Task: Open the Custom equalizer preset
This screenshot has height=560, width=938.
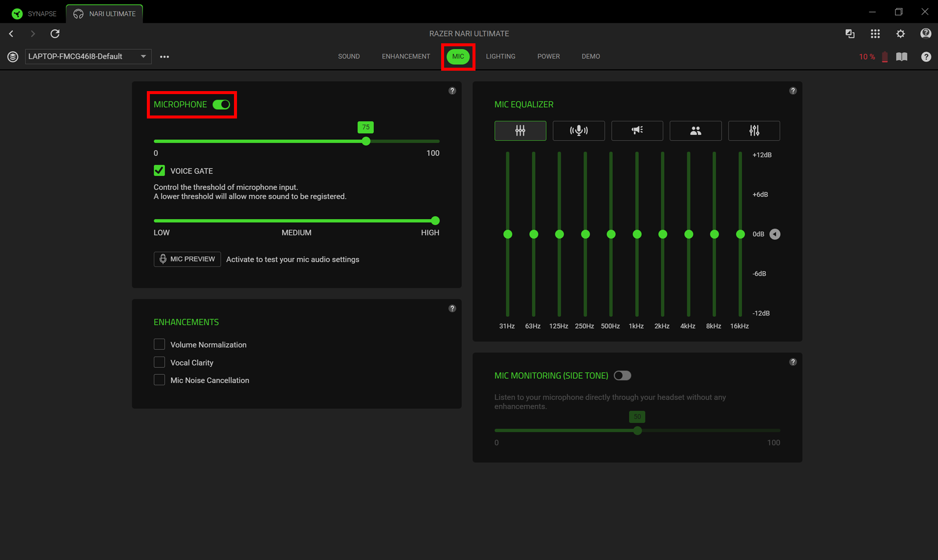Action: (754, 130)
